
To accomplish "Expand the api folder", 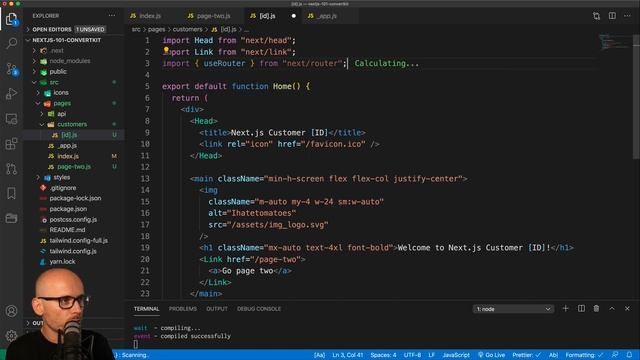I will (x=42, y=114).
